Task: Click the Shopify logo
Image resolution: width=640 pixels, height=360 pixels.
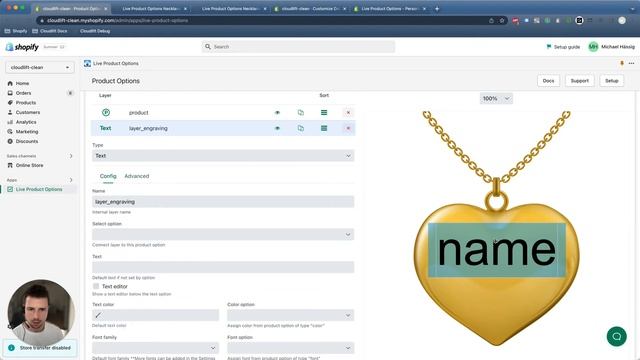Action: point(22,47)
